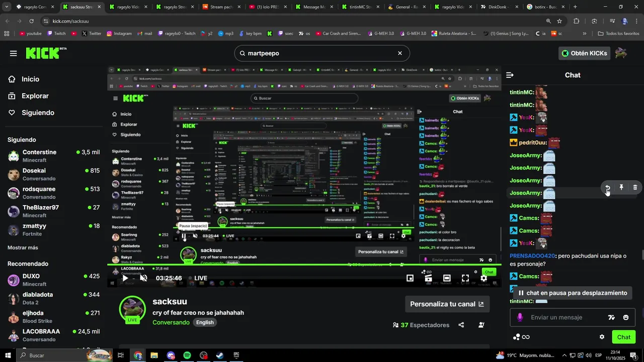The width and height of the screenshot is (644, 362).
Task: Delete the hovered JoseoArmy message
Action: coord(635,188)
